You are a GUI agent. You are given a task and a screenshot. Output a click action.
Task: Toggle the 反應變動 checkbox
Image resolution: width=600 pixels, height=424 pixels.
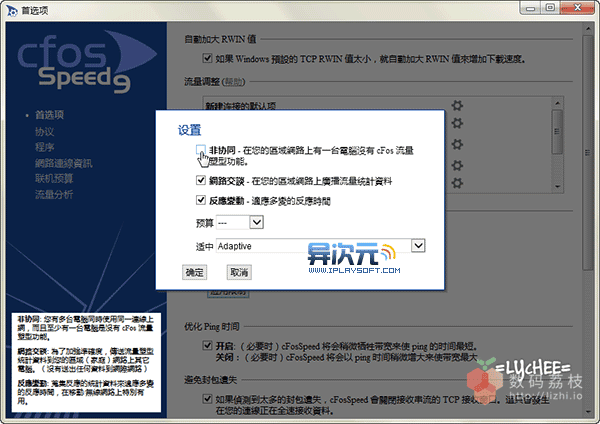click(201, 200)
